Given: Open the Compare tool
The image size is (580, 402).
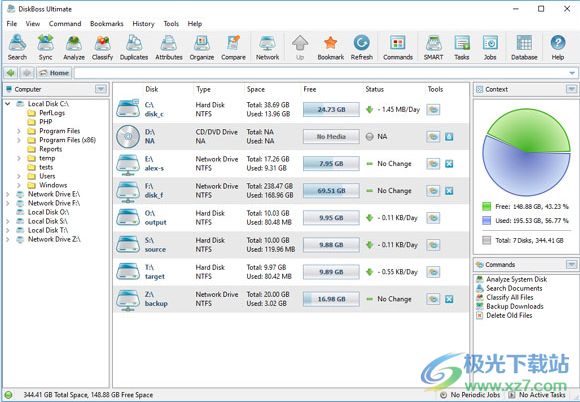Looking at the screenshot, I should 233,47.
